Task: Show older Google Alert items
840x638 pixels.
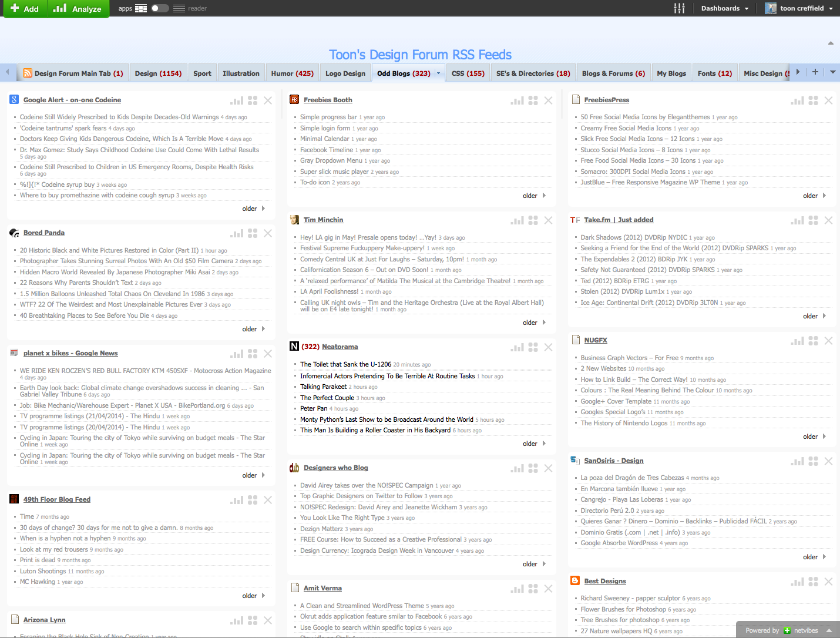Action: coord(254,209)
